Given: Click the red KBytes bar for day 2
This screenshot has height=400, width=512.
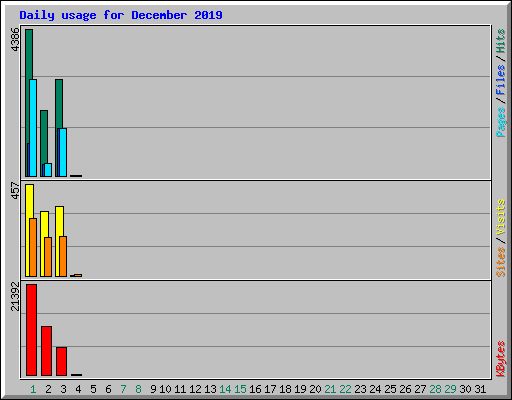Looking at the screenshot, I should point(47,351).
